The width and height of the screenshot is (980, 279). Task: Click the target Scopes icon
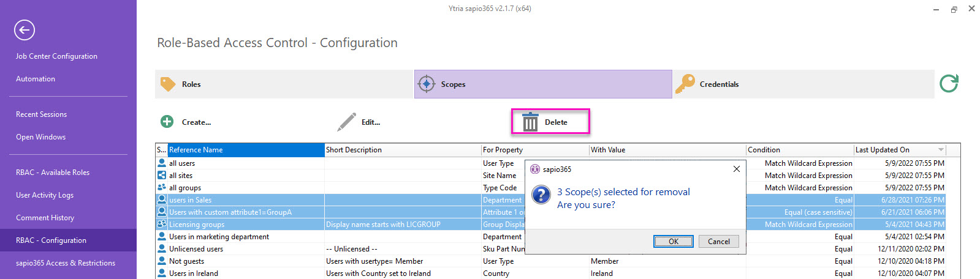pos(427,84)
